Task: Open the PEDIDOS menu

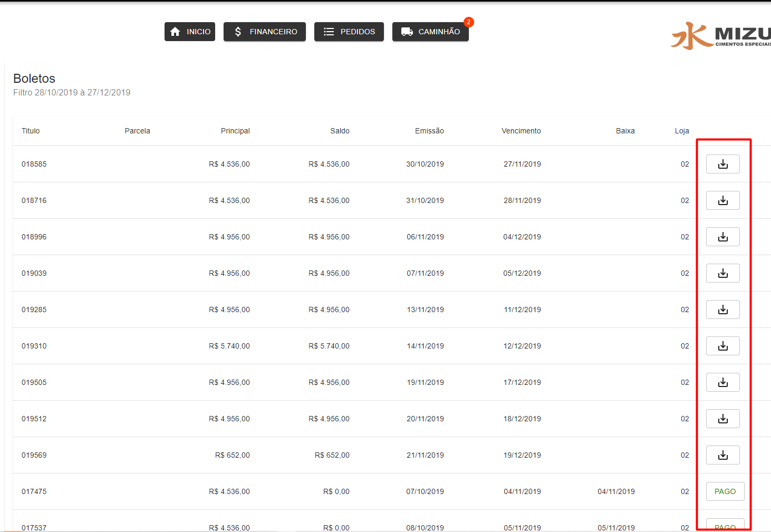Action: [349, 32]
